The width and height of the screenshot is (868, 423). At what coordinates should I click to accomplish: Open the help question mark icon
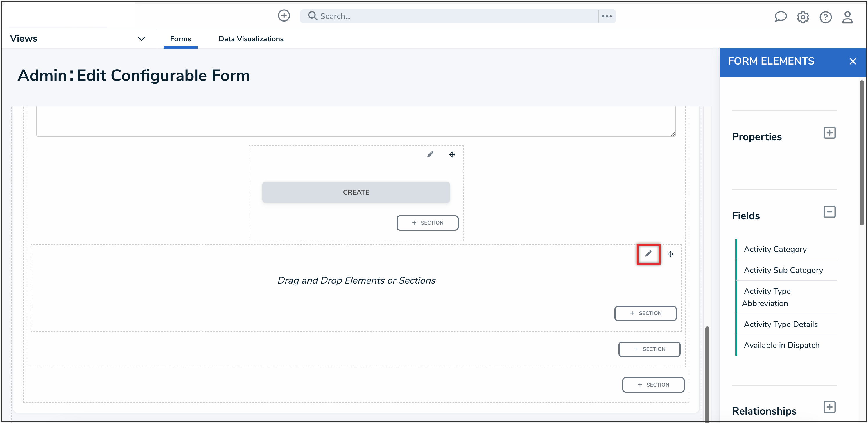coord(825,17)
